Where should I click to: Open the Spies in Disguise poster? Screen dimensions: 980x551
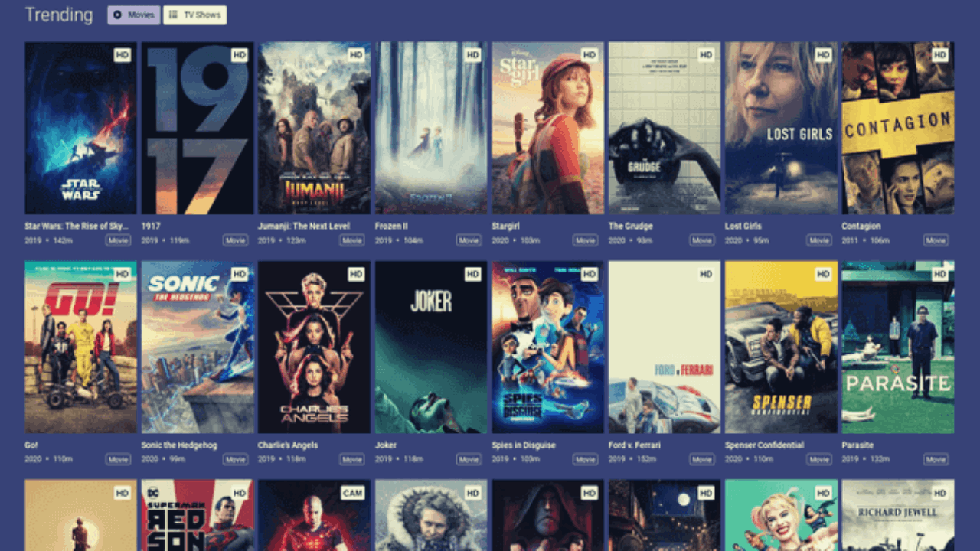(x=547, y=347)
